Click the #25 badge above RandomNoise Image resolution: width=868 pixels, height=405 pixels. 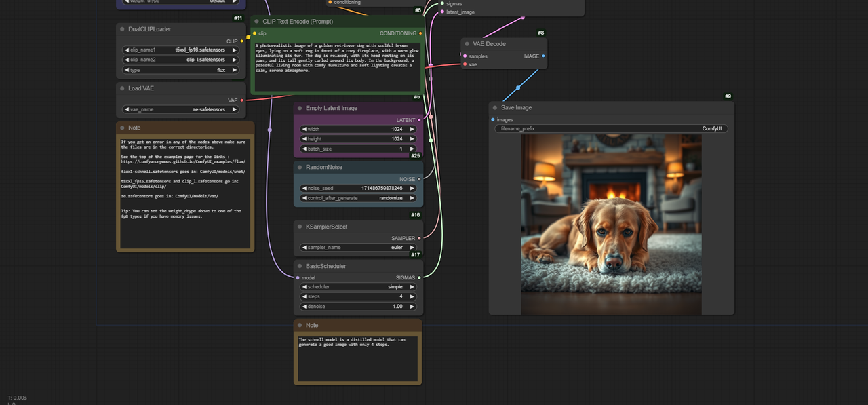point(416,156)
